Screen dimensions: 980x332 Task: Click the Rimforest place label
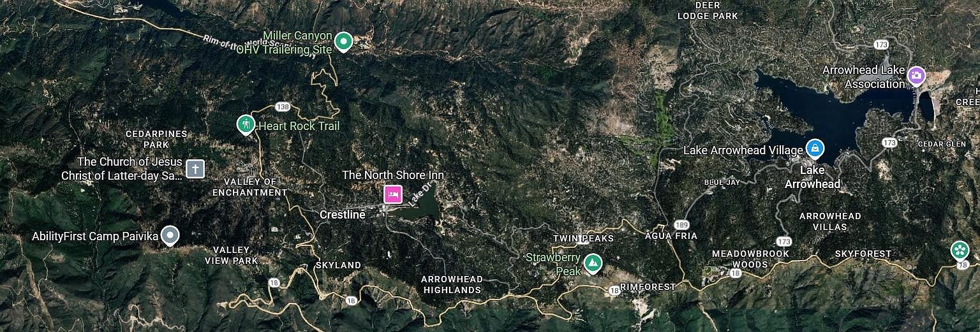pyautogui.click(x=648, y=287)
